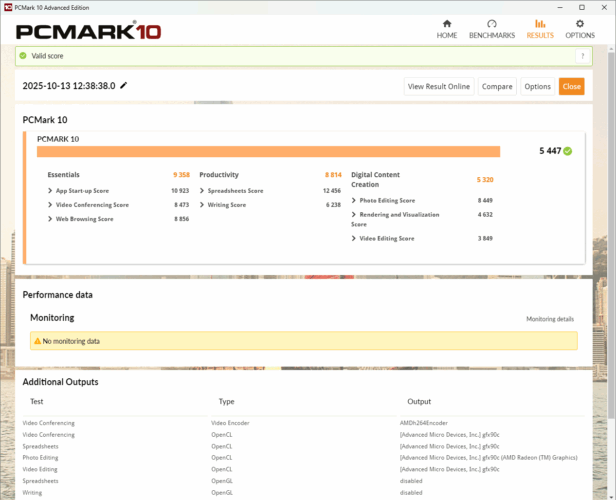Screen dimensions: 616x500
Task: Expand Writing Score details
Action: pos(202,205)
